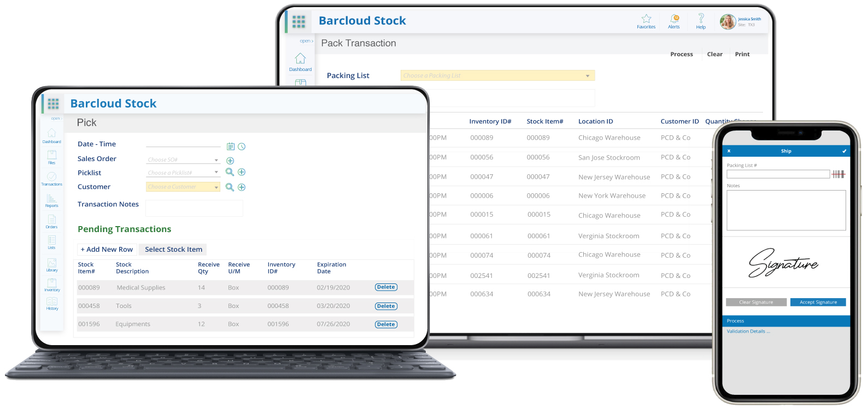The height and width of the screenshot is (409, 868).
Task: Expand the Choose a Picklist# dropdown
Action: [x=216, y=173]
